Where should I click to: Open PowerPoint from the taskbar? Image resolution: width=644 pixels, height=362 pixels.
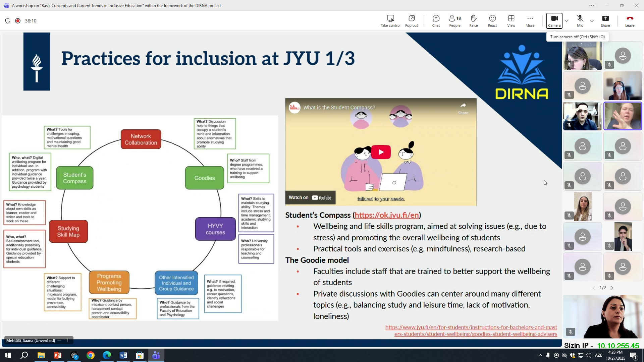coord(58,355)
